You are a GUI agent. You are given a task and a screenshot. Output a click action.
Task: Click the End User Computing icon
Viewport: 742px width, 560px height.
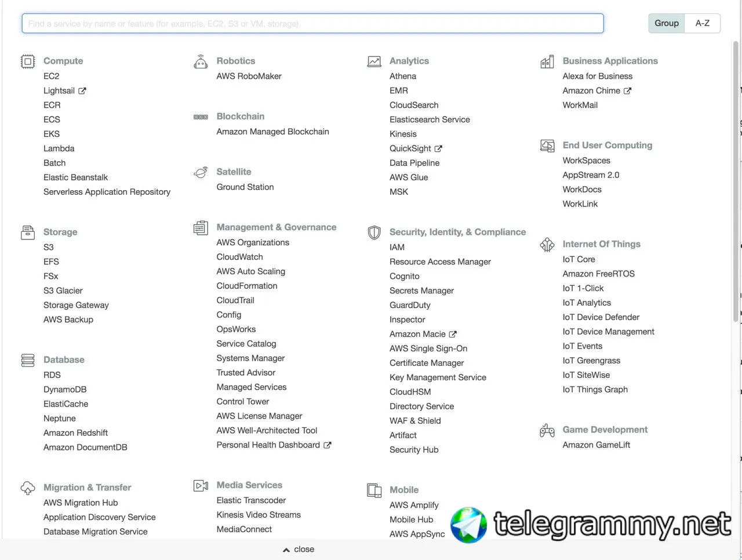(x=547, y=146)
